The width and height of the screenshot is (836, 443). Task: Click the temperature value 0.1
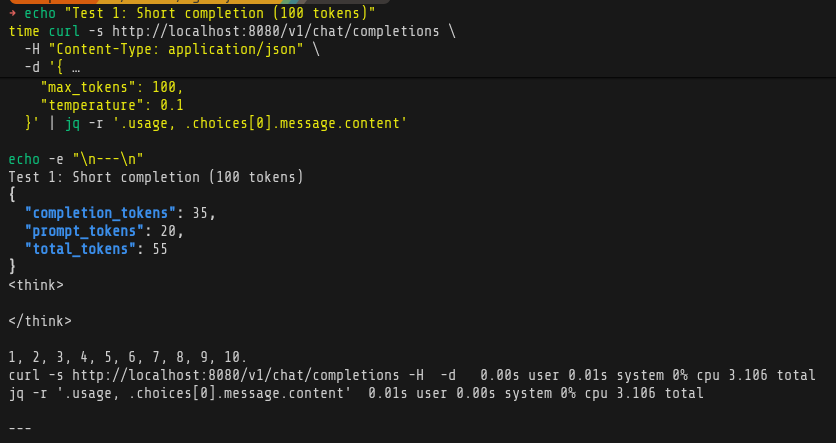click(x=171, y=104)
